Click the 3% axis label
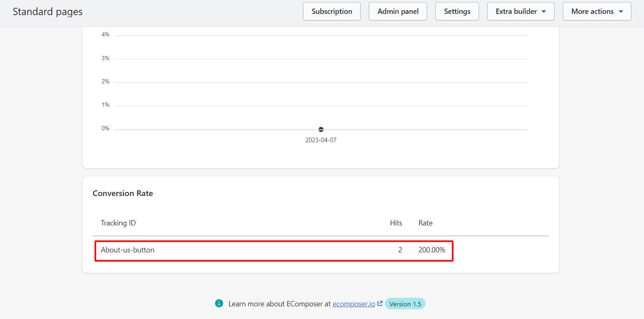This screenshot has width=644, height=319. (105, 58)
